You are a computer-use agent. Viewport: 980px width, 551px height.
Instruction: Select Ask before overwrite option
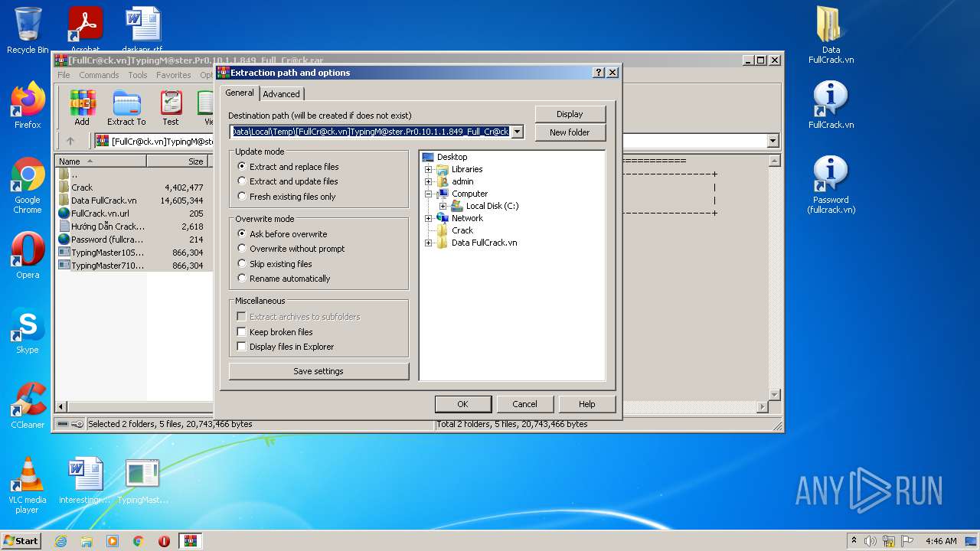point(283,234)
